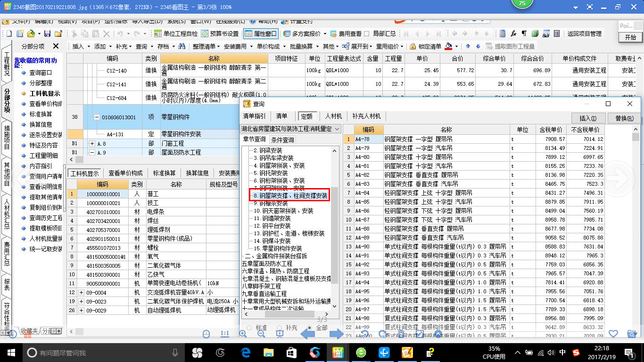Go to previous image with left arrow

point(307,334)
